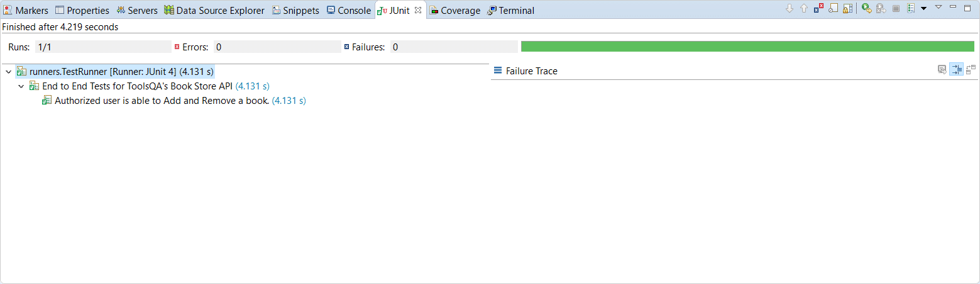
Task: Open the Test Run History dropdown arrow
Action: pyautogui.click(x=923, y=9)
